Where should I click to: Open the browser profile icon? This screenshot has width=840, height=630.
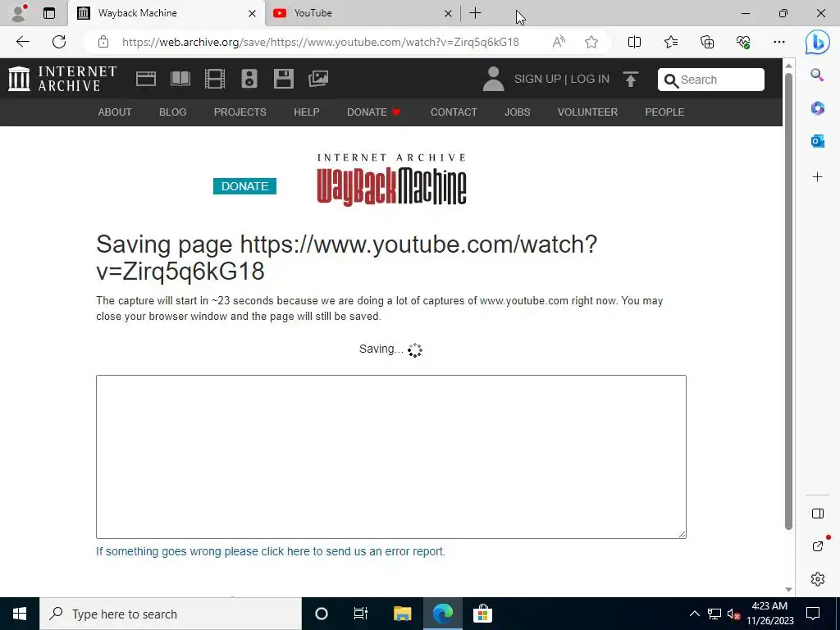[x=19, y=13]
